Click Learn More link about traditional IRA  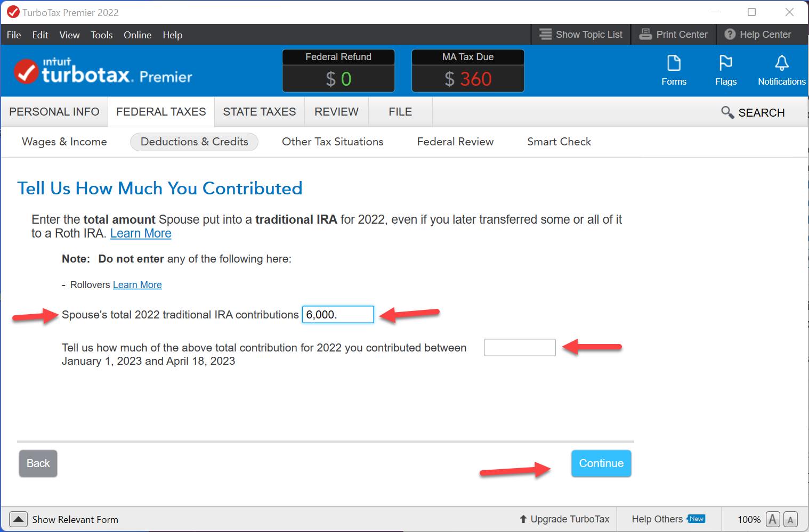click(141, 233)
